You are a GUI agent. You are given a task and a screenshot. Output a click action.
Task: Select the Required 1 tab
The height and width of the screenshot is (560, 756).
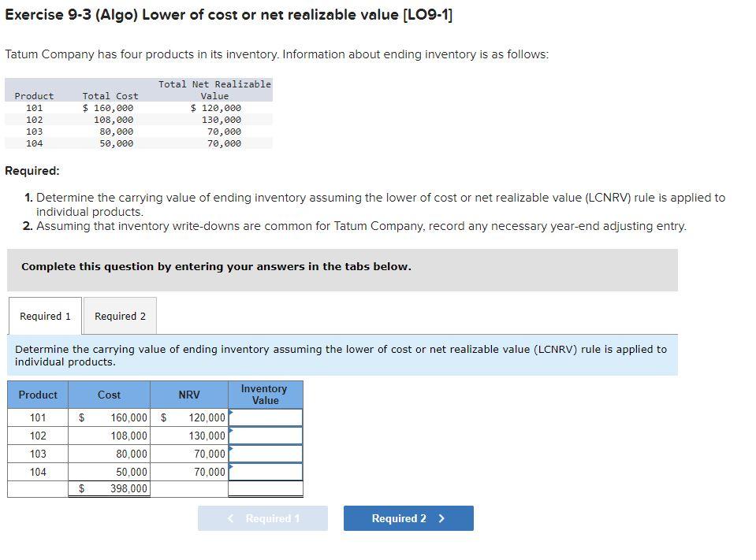tap(44, 316)
